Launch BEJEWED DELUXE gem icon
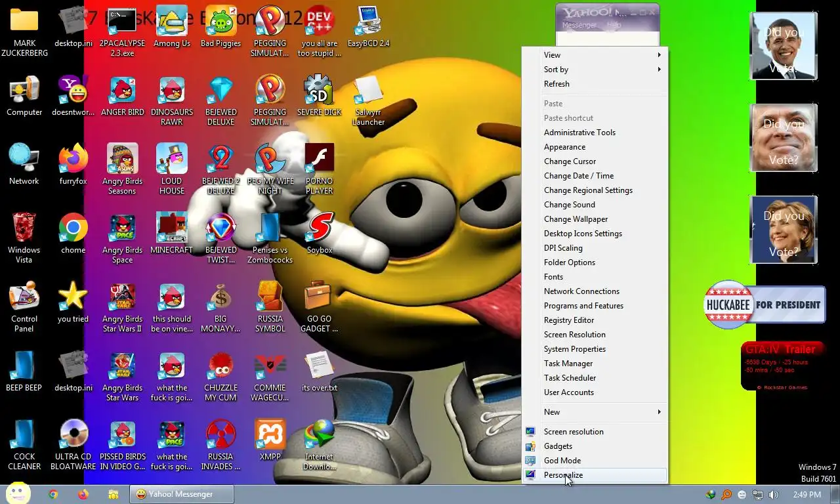 [x=220, y=101]
